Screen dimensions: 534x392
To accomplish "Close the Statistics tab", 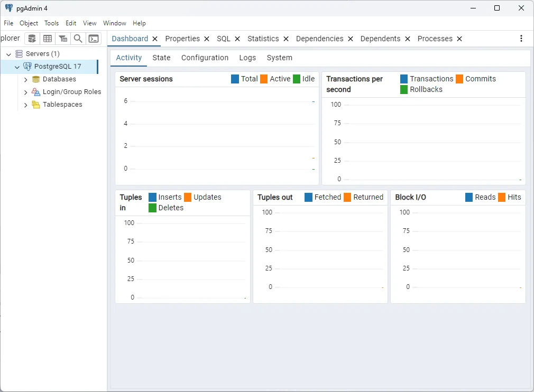I will pos(286,39).
